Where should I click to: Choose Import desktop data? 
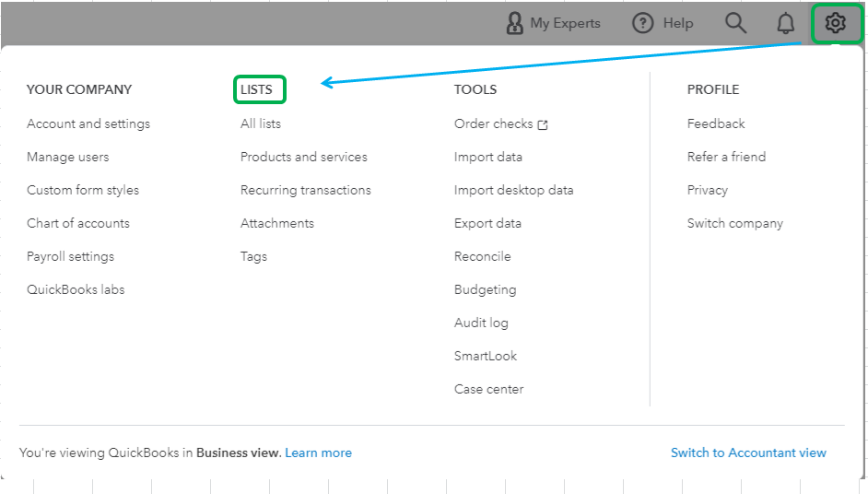coord(514,190)
